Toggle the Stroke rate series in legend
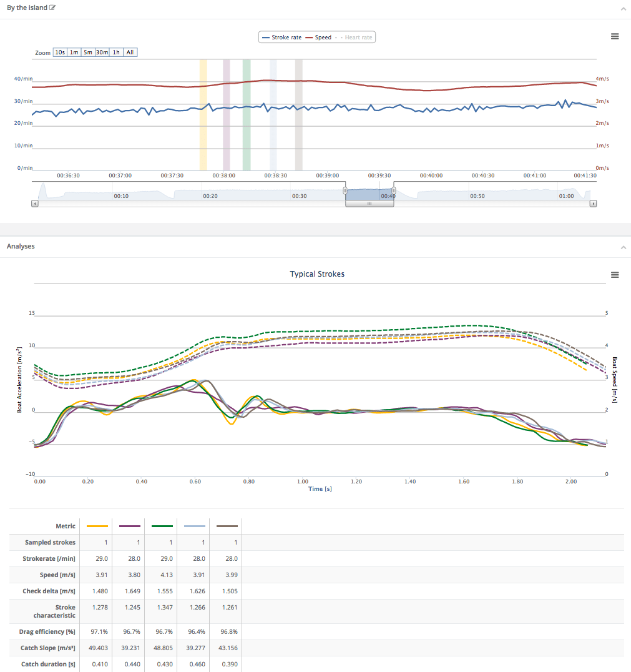 coord(281,37)
